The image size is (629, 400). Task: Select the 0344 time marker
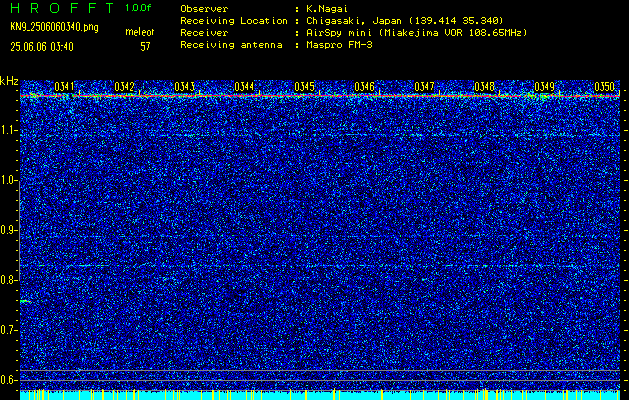[x=244, y=86]
